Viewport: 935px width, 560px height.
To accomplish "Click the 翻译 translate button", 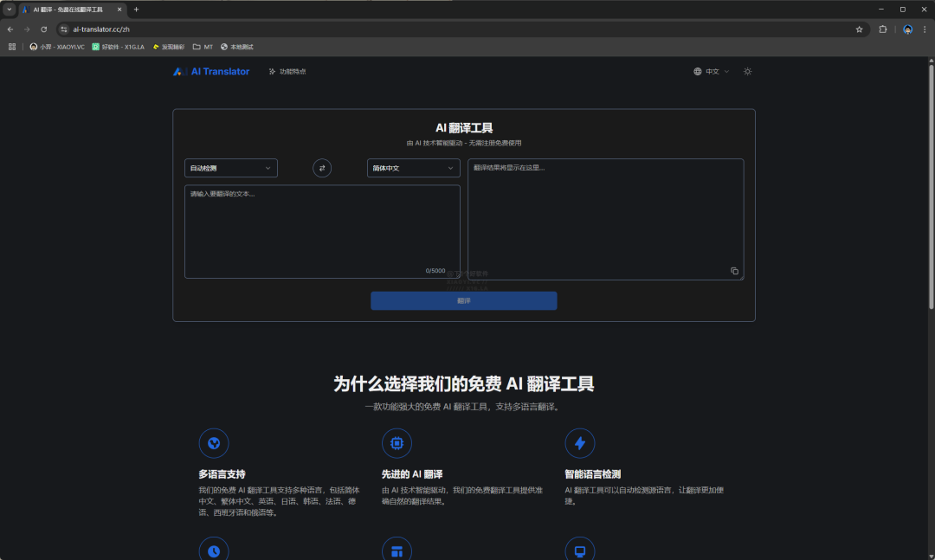I will click(464, 300).
